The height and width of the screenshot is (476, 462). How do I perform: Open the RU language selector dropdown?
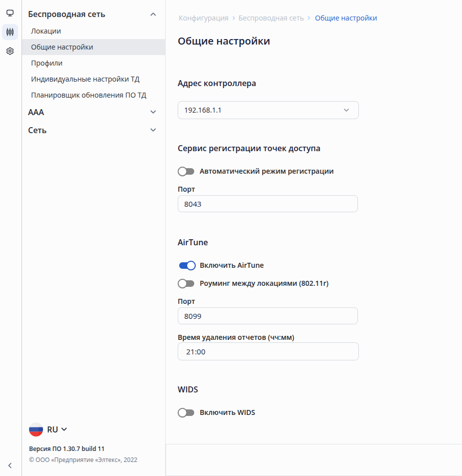pos(57,429)
